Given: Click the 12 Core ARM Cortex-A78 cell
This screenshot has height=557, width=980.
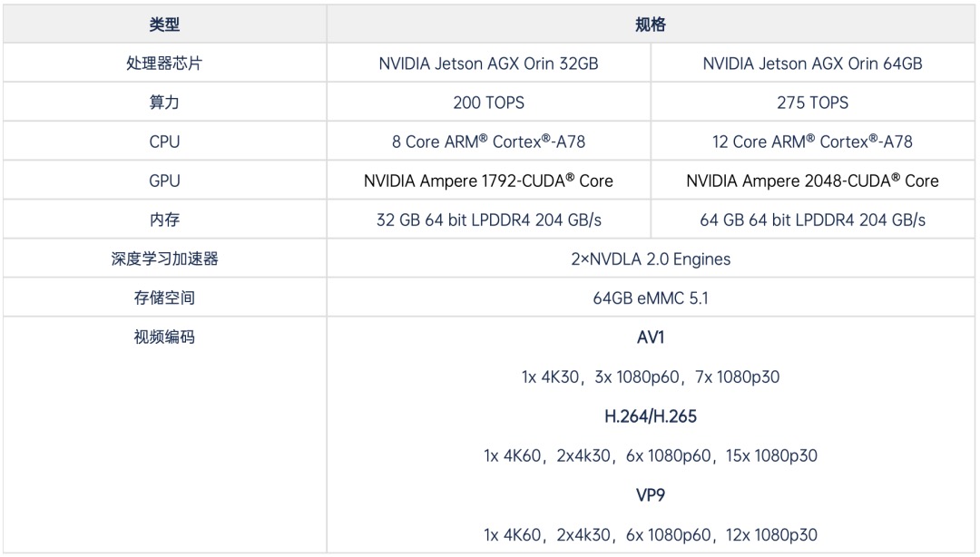Looking at the screenshot, I should coord(812,142).
